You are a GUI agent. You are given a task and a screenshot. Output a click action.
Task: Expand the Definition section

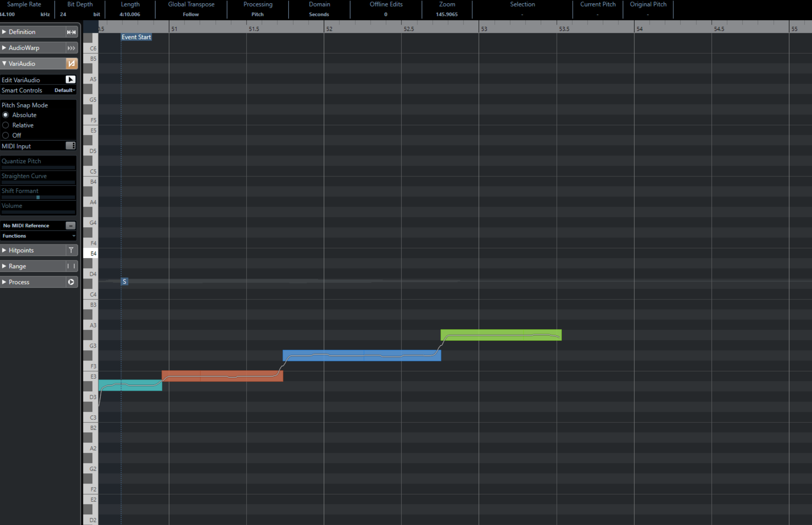(4, 32)
